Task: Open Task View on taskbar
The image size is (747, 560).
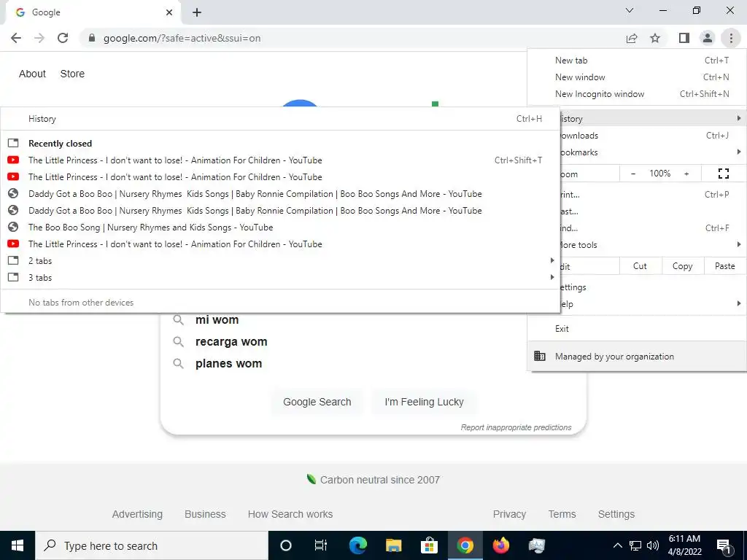Action: [x=321, y=545]
